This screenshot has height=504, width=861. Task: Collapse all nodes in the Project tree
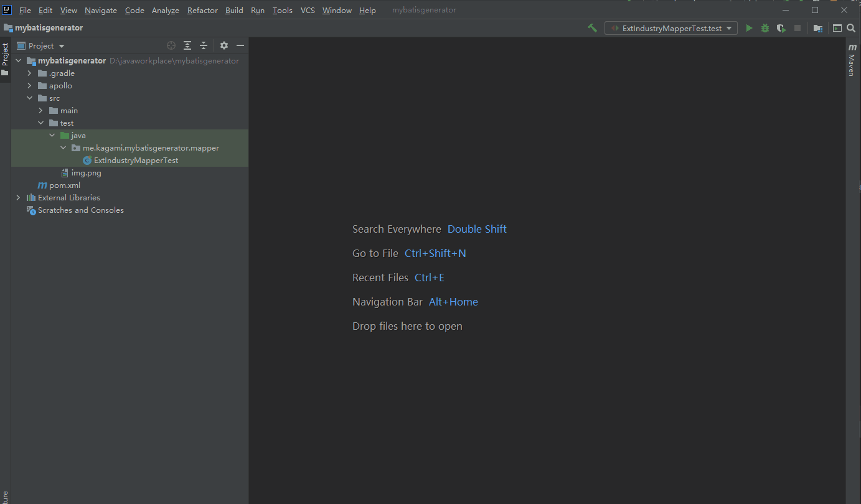[204, 45]
